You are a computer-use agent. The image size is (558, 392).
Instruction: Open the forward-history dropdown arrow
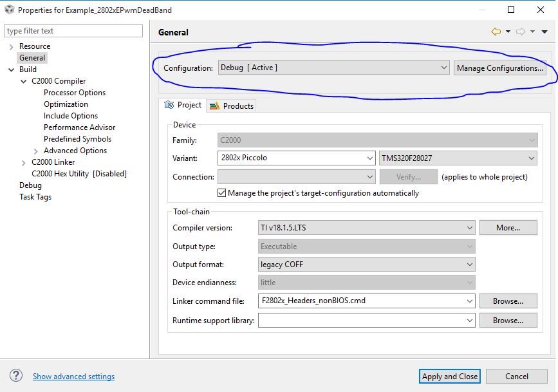[x=532, y=32]
